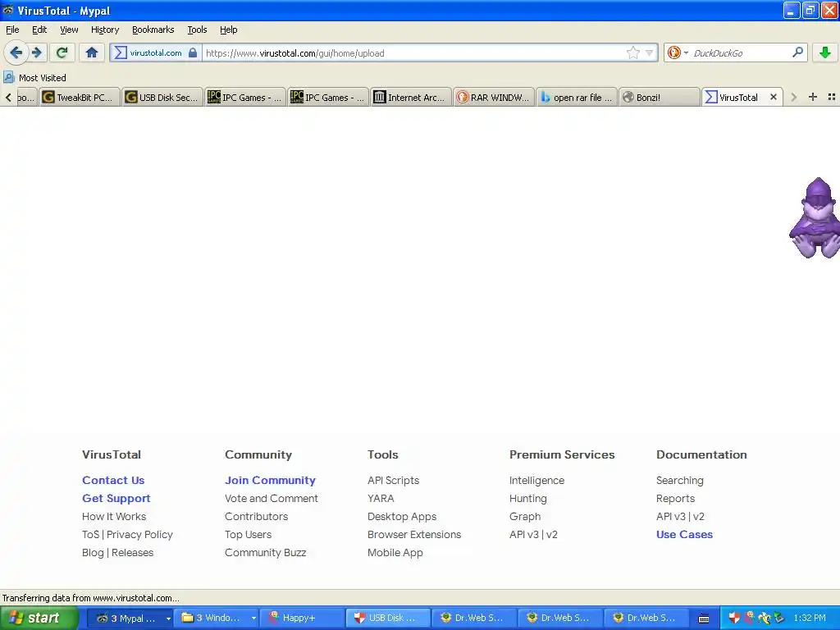Open the Community Buzz link

(265, 552)
